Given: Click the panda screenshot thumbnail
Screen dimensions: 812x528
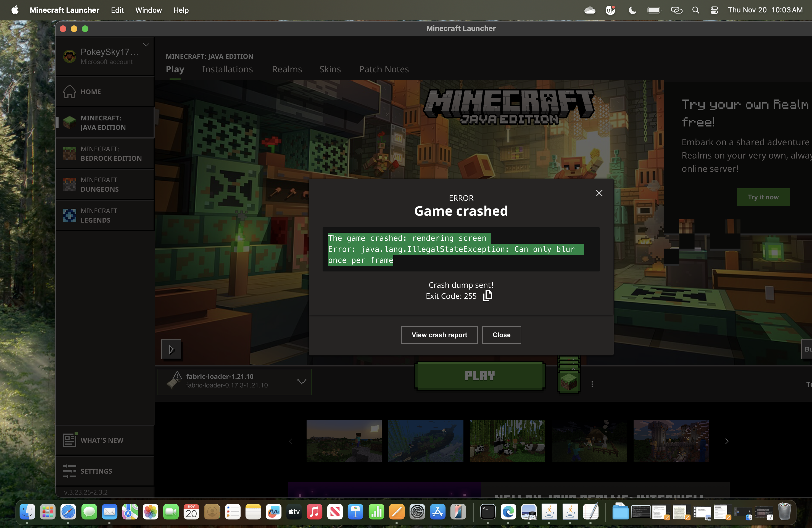Looking at the screenshot, I should (x=507, y=441).
